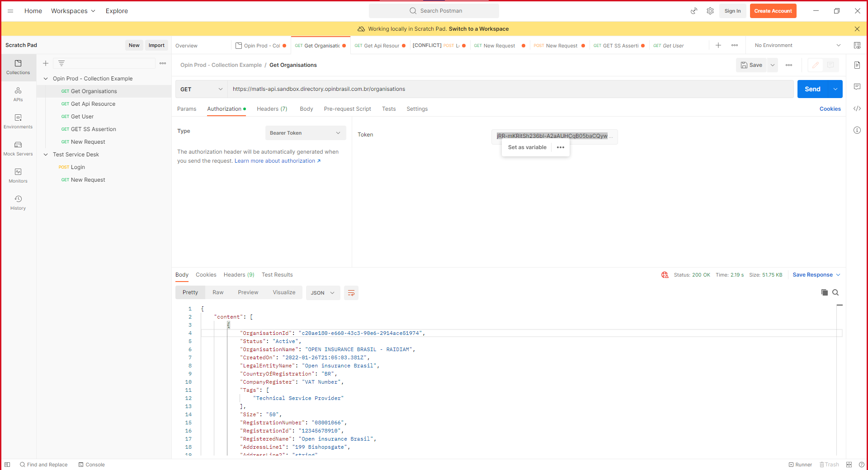Open token field more options ellipsis
The image size is (868, 470).
point(561,147)
